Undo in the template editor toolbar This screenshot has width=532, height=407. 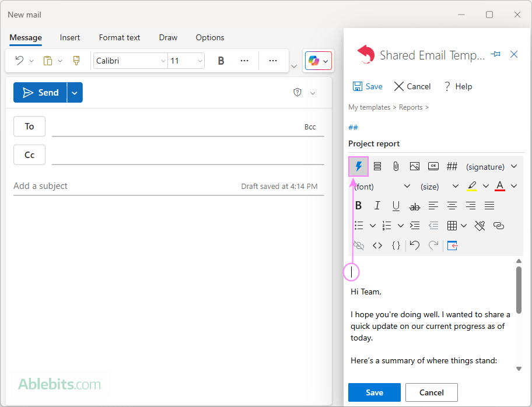tap(415, 245)
